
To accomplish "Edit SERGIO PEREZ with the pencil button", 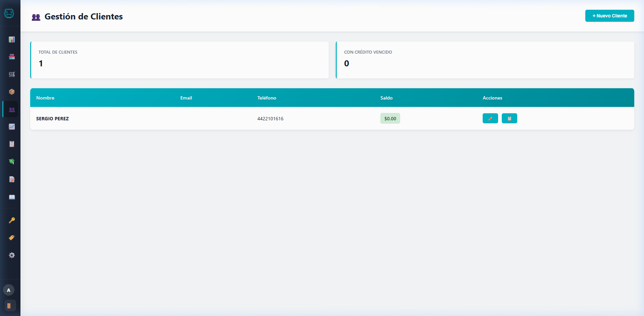I will 490,118.
